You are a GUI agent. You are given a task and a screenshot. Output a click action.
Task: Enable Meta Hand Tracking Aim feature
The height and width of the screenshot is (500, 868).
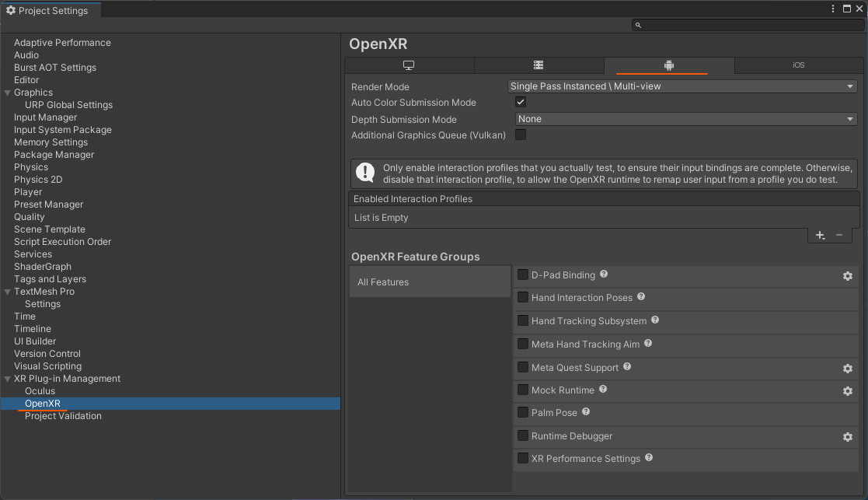522,344
